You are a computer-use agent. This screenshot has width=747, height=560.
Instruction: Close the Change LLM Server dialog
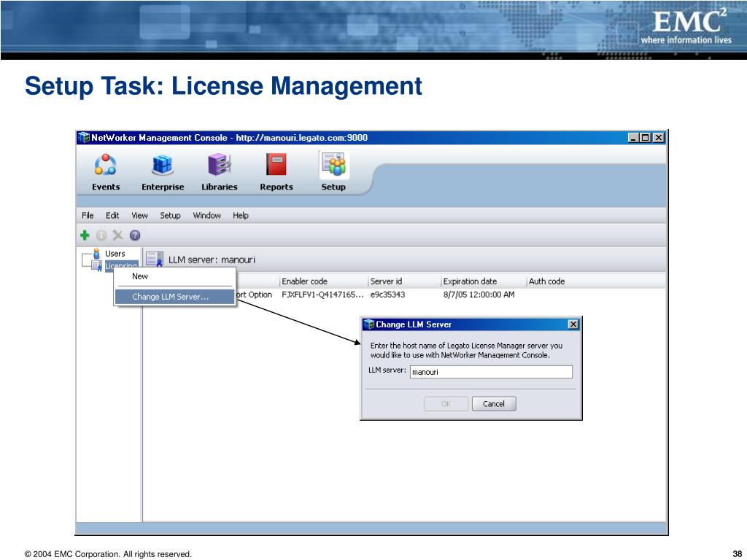click(573, 324)
